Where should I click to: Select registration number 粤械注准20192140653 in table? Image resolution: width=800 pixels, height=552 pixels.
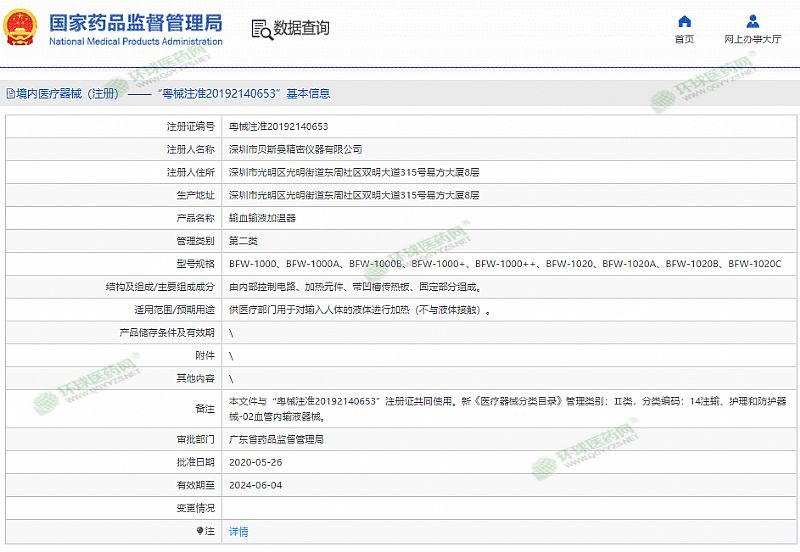point(278,127)
